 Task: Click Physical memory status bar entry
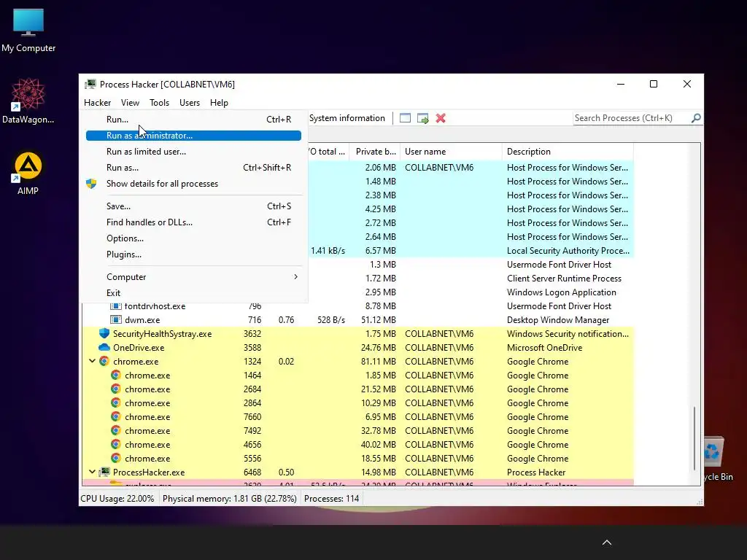coord(230,499)
